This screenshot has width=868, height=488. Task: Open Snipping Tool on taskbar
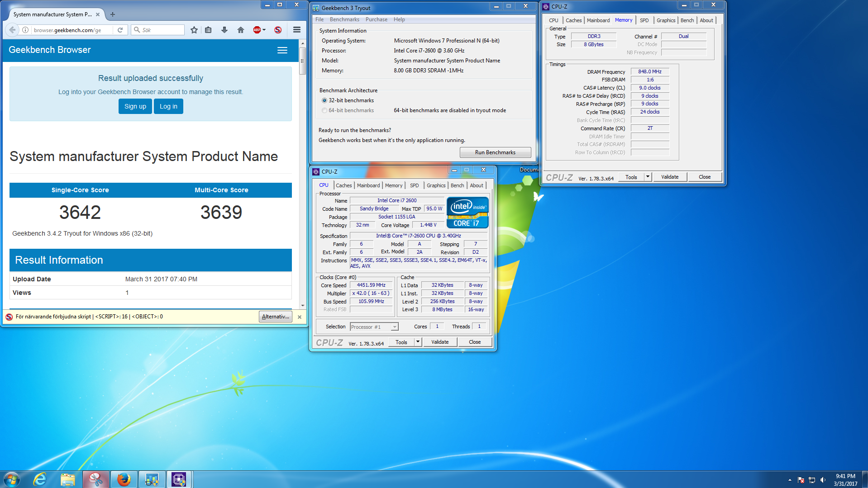pos(96,479)
